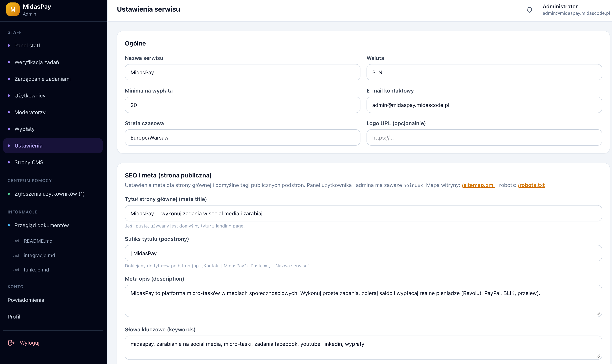Open the notifications bell icon

[529, 10]
